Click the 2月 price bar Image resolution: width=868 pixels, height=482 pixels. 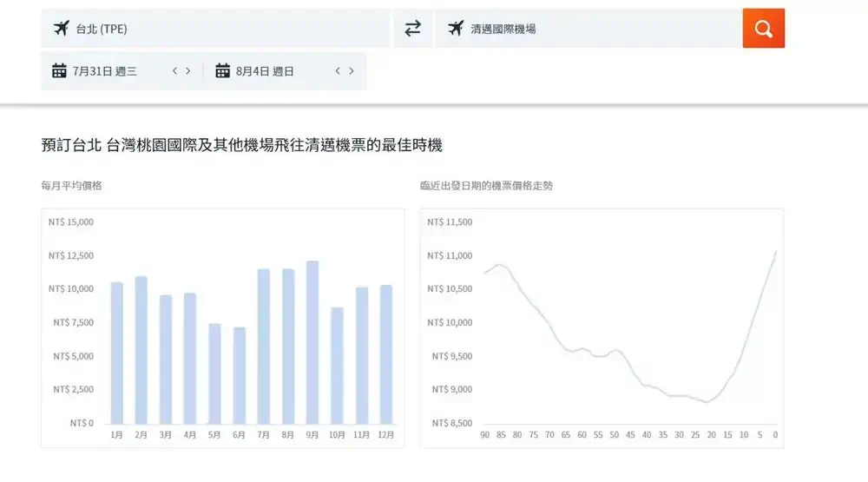141,350
